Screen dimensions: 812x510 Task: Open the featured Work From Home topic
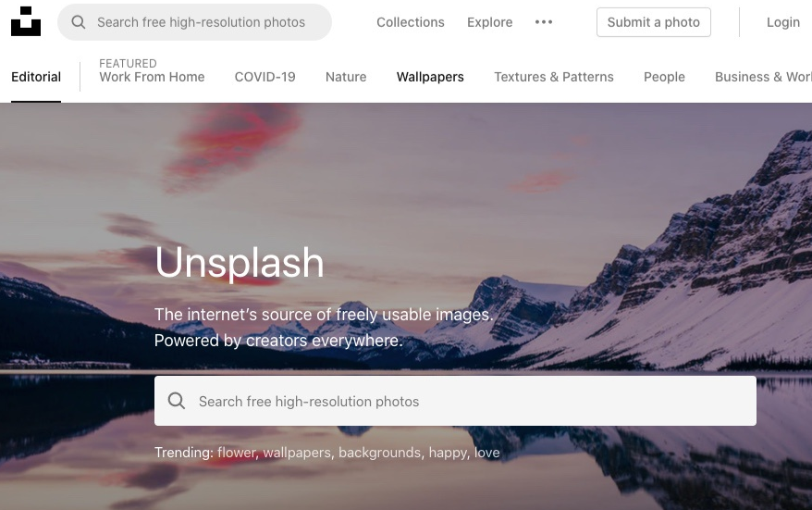click(x=152, y=77)
